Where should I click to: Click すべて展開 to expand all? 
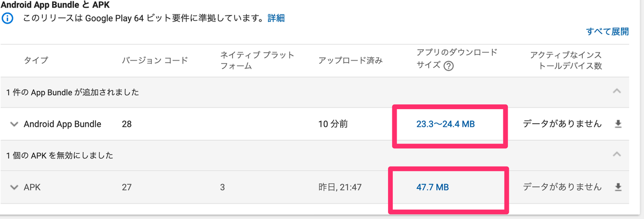point(608,32)
